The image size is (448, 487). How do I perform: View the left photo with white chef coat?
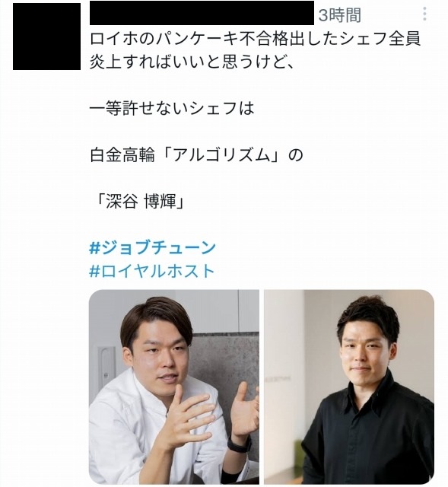[174, 387]
